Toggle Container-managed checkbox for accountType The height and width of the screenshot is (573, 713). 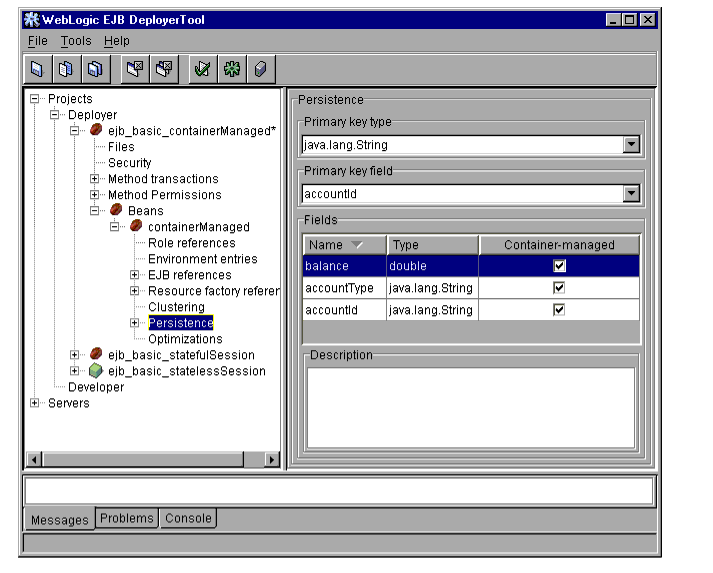coord(559,287)
